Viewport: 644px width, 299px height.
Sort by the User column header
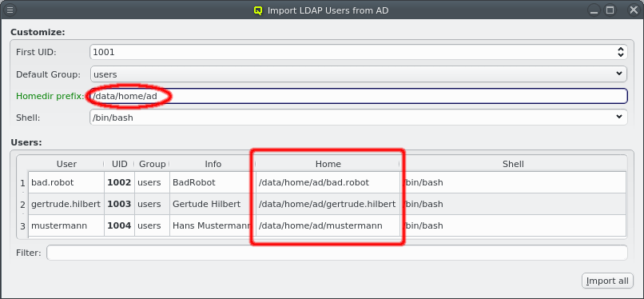[x=66, y=164]
